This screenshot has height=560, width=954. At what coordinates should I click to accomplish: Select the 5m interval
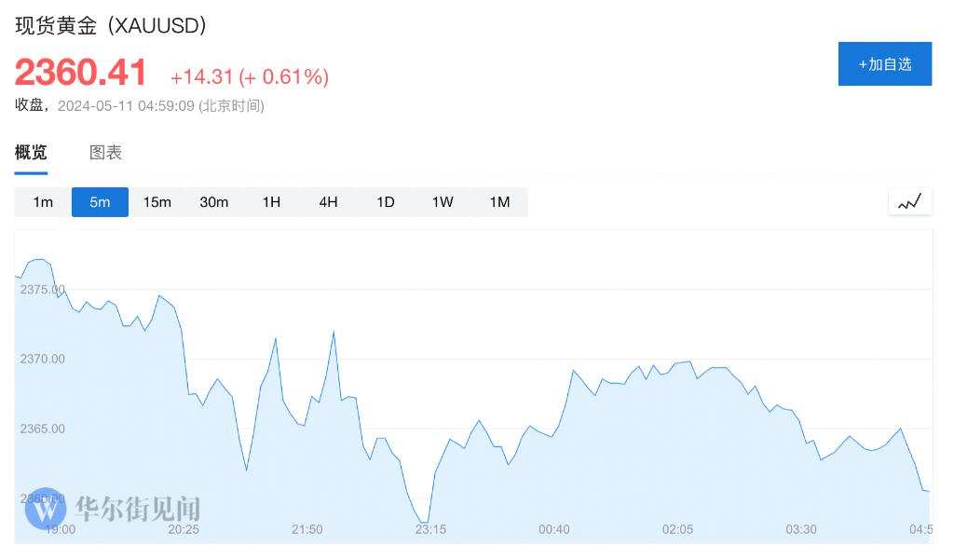[100, 202]
